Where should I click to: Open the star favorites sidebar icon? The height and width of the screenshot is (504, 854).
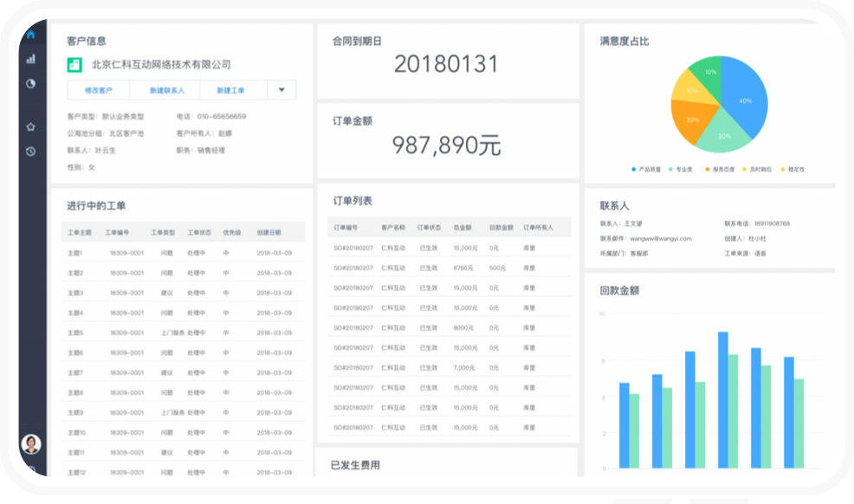(x=31, y=126)
